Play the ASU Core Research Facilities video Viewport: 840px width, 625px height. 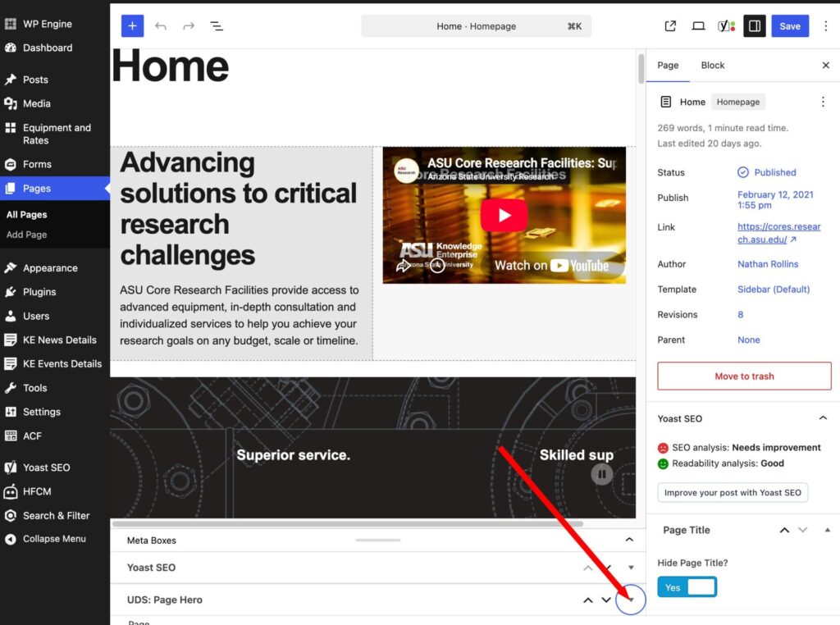(x=504, y=215)
